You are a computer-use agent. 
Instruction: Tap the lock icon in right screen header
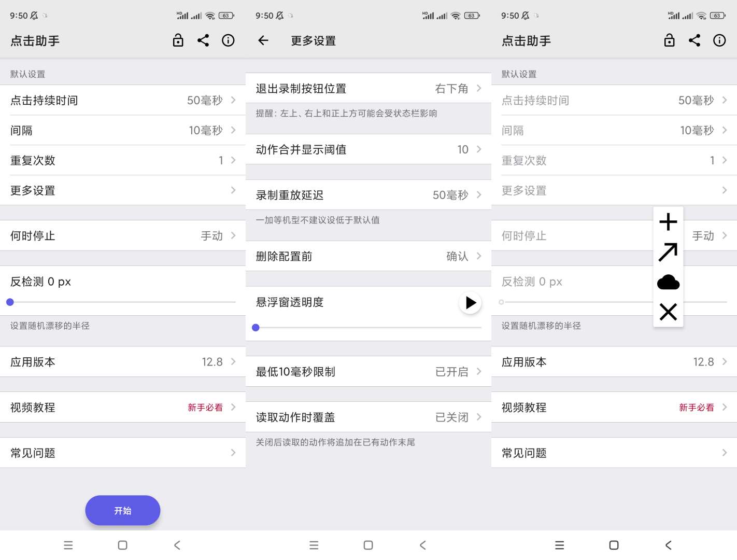(669, 40)
